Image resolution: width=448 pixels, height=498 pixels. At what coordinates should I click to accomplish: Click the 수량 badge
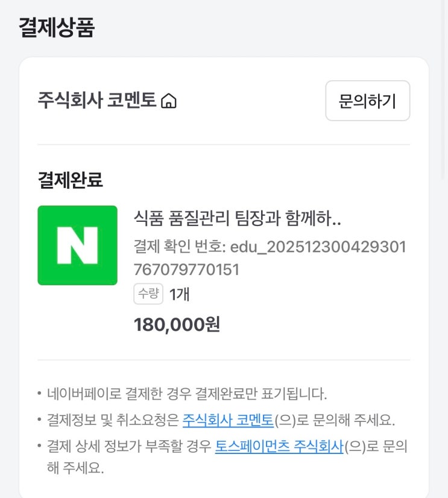click(x=148, y=294)
